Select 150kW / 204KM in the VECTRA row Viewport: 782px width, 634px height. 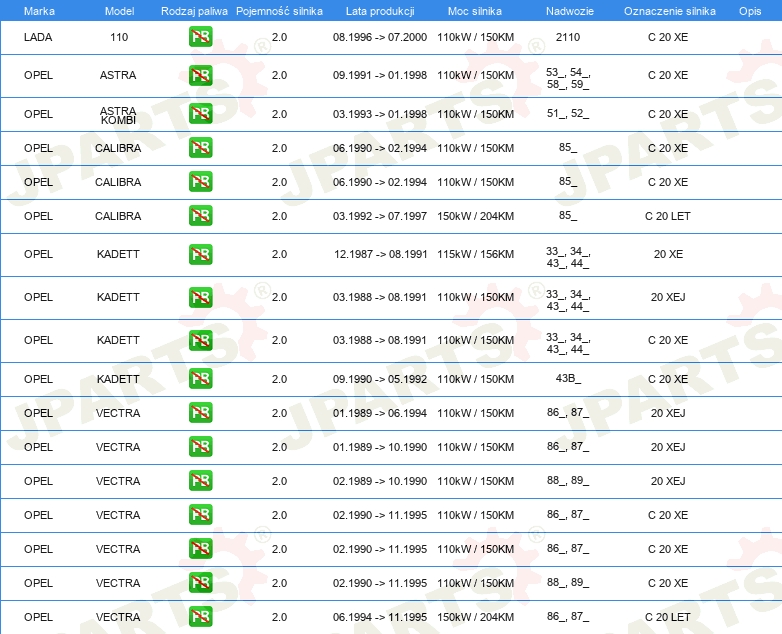(476, 617)
